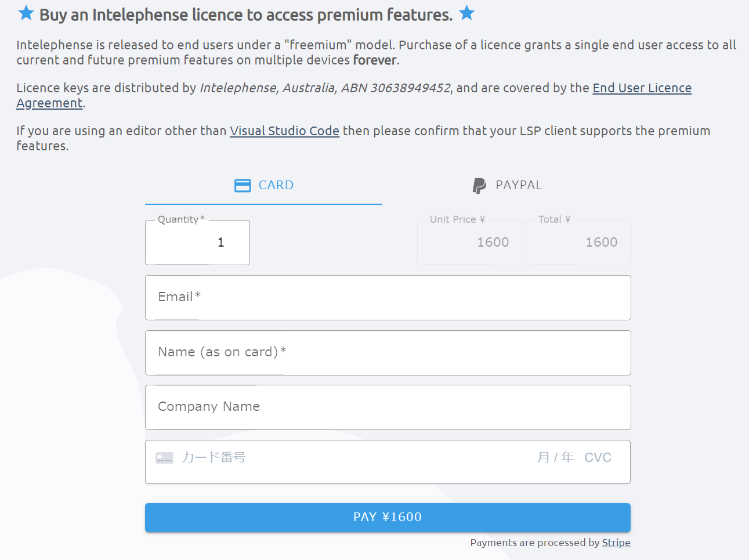Open the End User Licence Agreement link
The width and height of the screenshot is (749, 560).
(x=354, y=96)
